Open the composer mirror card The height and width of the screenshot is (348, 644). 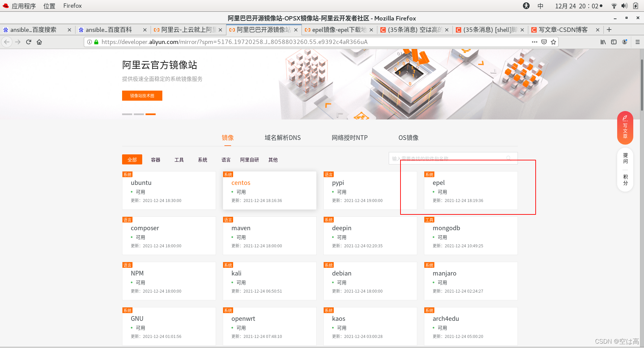tap(169, 236)
